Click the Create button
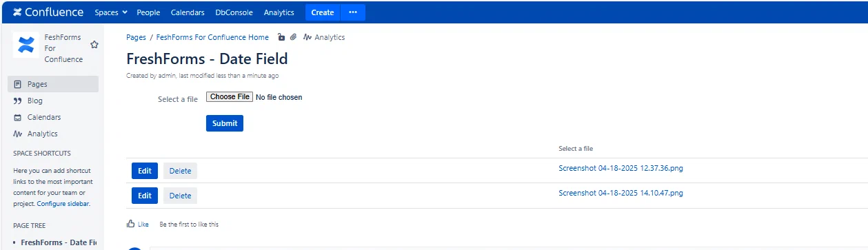 pos(323,12)
